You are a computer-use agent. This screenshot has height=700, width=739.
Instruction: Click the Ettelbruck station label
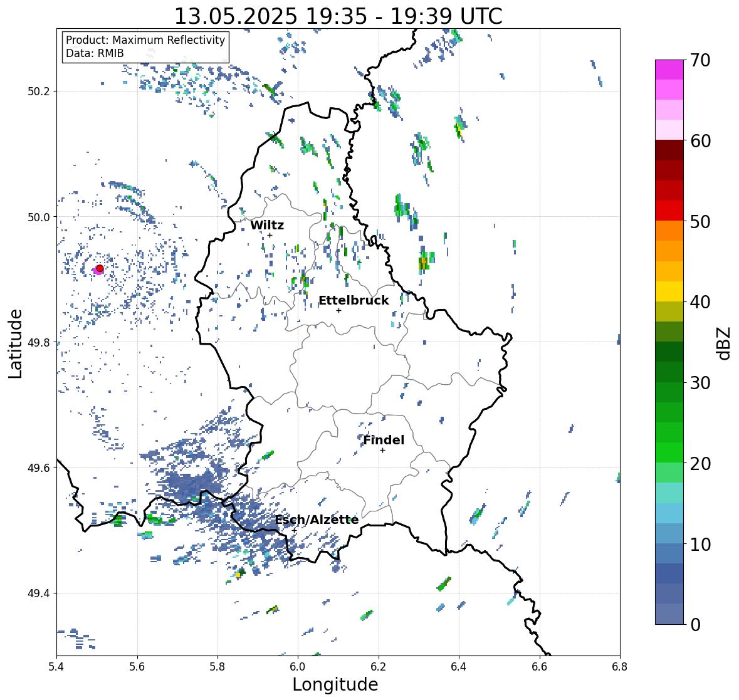point(354,301)
